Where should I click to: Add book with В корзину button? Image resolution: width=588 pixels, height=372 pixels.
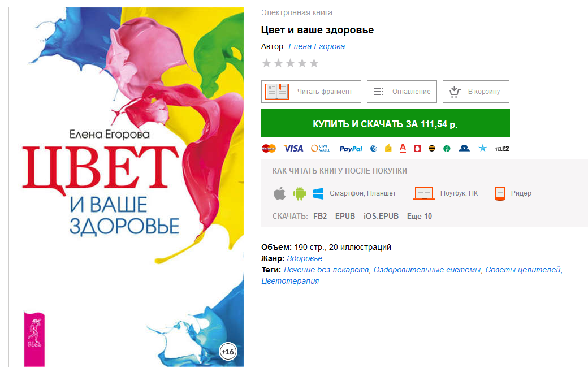[476, 92]
